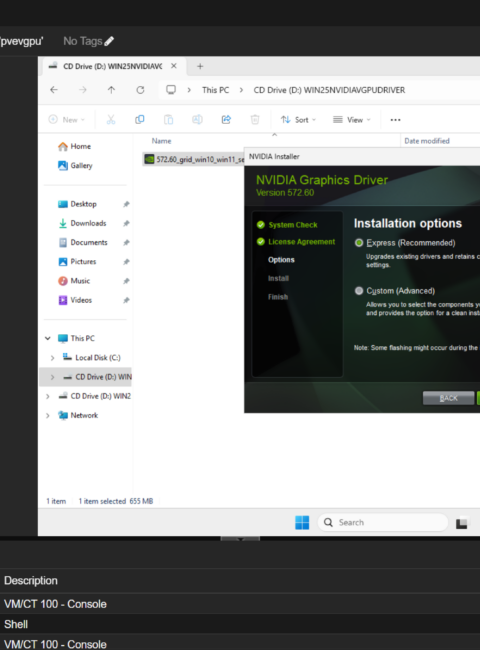Image resolution: width=480 pixels, height=650 pixels.
Task: Select Shell row in task list
Action: (240, 624)
